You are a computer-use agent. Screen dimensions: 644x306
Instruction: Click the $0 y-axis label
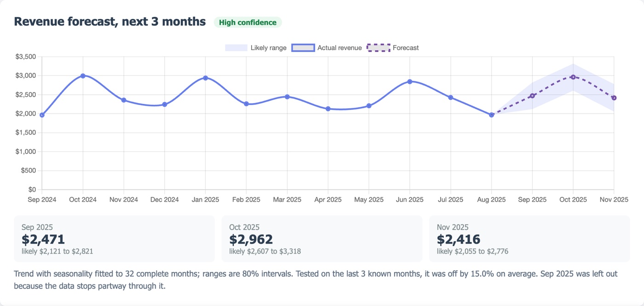point(32,190)
